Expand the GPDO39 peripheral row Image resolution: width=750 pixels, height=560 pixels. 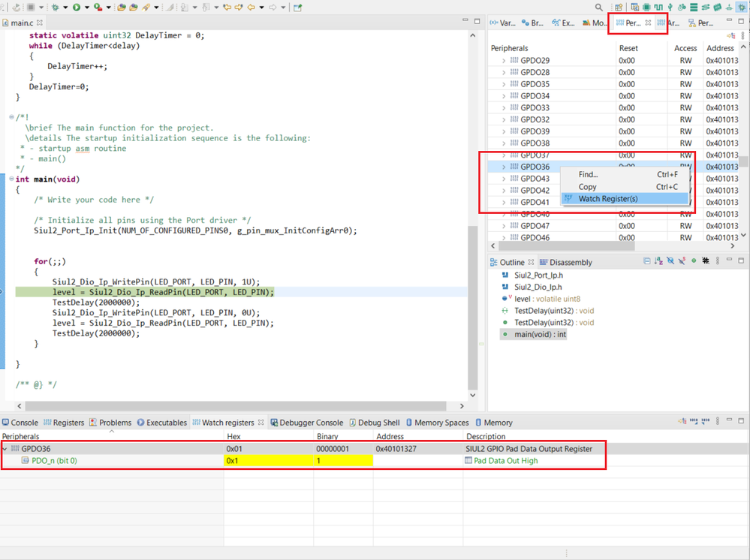point(504,131)
